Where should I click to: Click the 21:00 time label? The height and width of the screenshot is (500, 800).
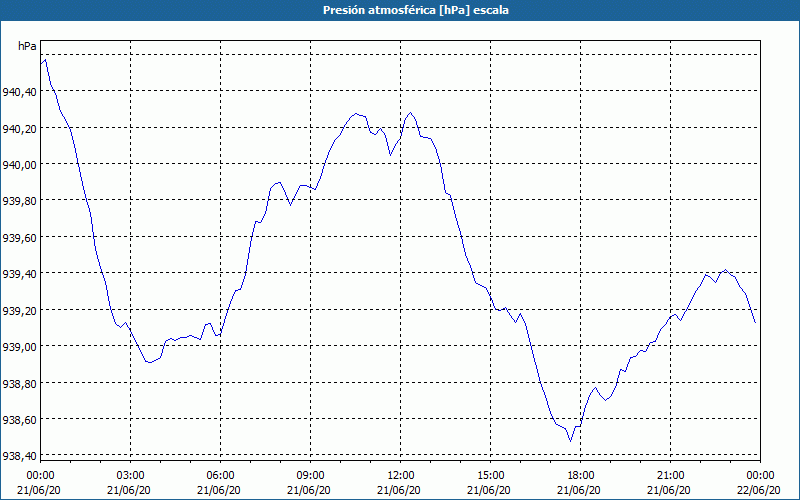point(670,476)
